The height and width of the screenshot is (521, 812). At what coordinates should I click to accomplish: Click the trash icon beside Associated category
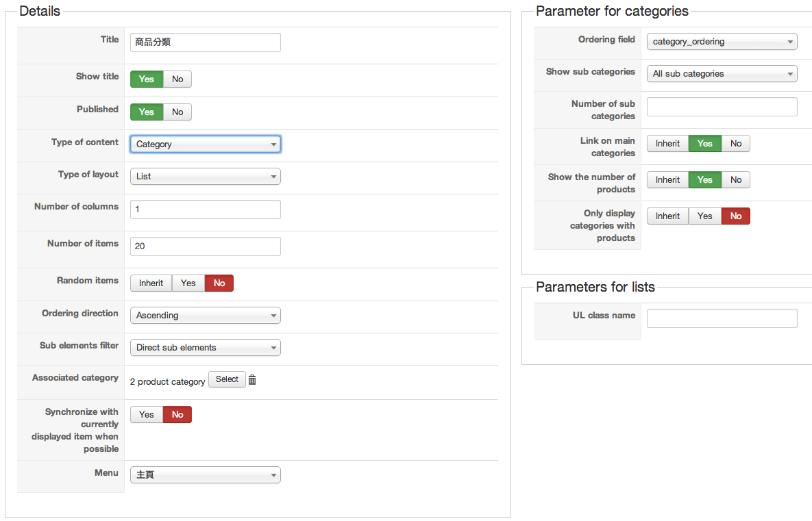click(252, 380)
